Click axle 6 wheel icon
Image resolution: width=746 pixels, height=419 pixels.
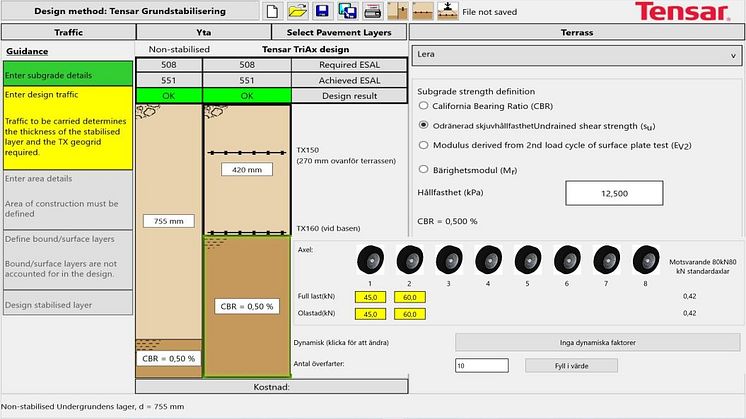coord(567,260)
